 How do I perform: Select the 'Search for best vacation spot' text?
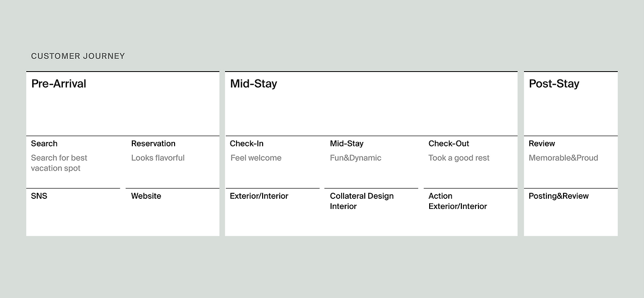(59, 163)
